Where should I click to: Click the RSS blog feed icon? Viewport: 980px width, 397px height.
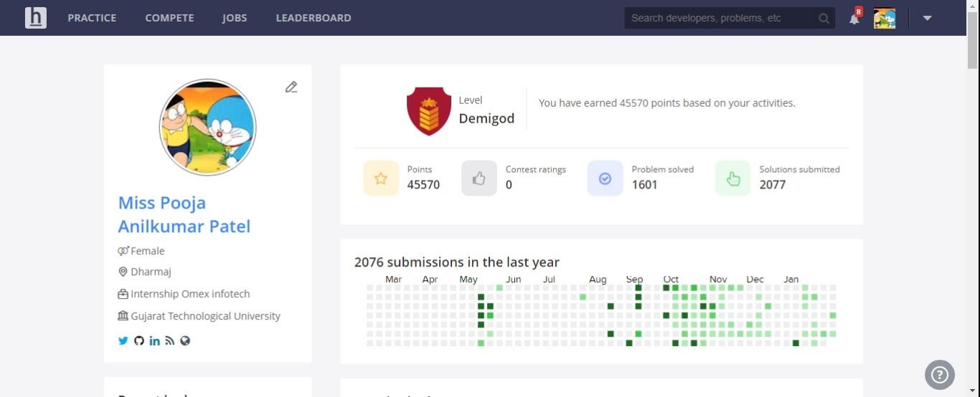[170, 341]
